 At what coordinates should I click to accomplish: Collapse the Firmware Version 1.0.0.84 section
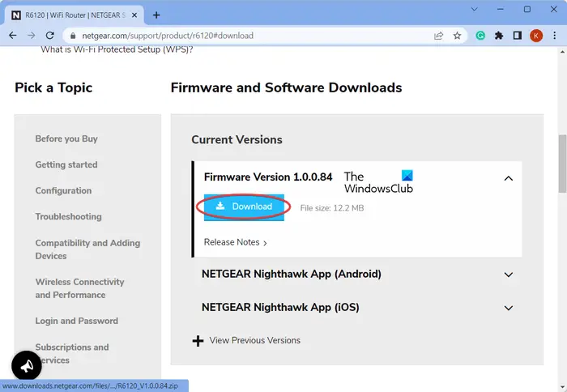point(509,178)
